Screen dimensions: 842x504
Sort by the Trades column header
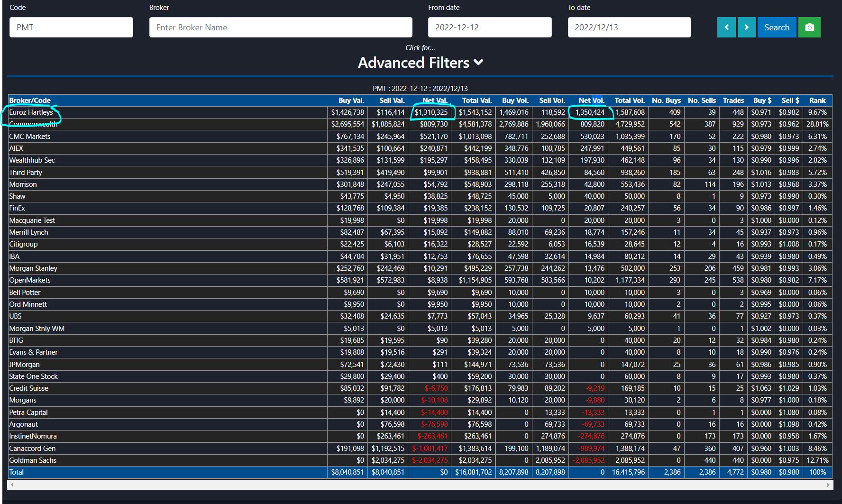pyautogui.click(x=733, y=101)
